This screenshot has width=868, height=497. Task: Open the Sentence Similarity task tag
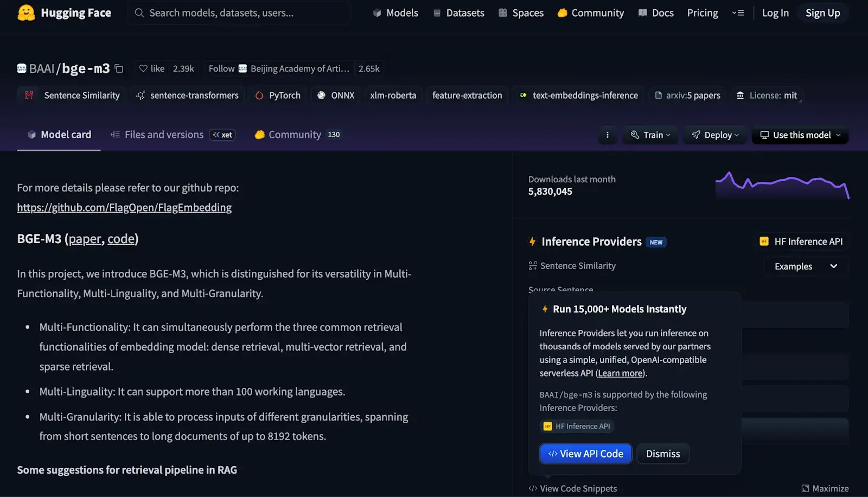pyautogui.click(x=72, y=95)
